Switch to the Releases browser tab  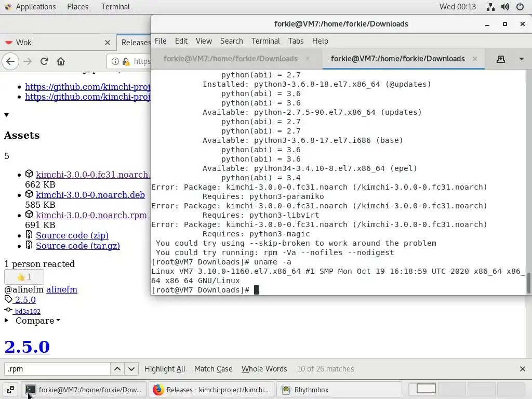click(x=135, y=43)
